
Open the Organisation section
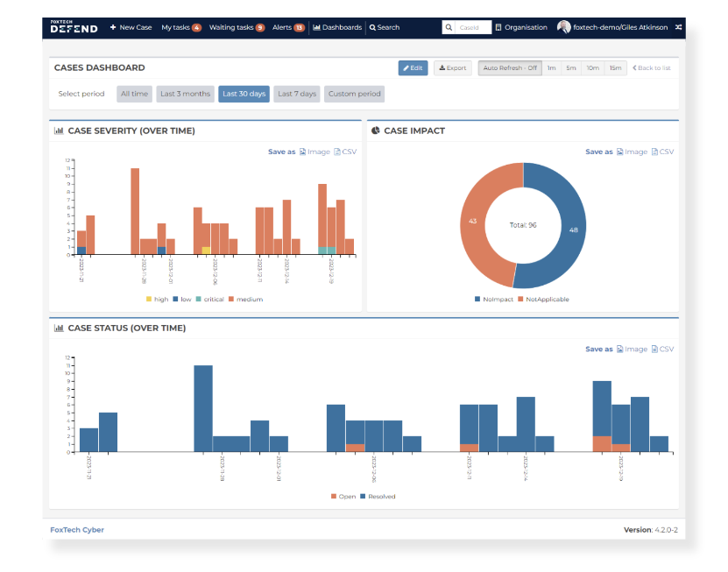tap(521, 26)
